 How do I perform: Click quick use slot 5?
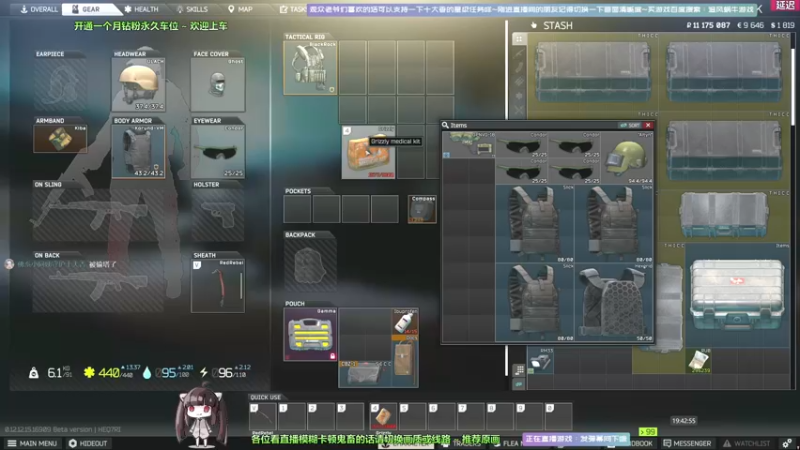pos(413,417)
